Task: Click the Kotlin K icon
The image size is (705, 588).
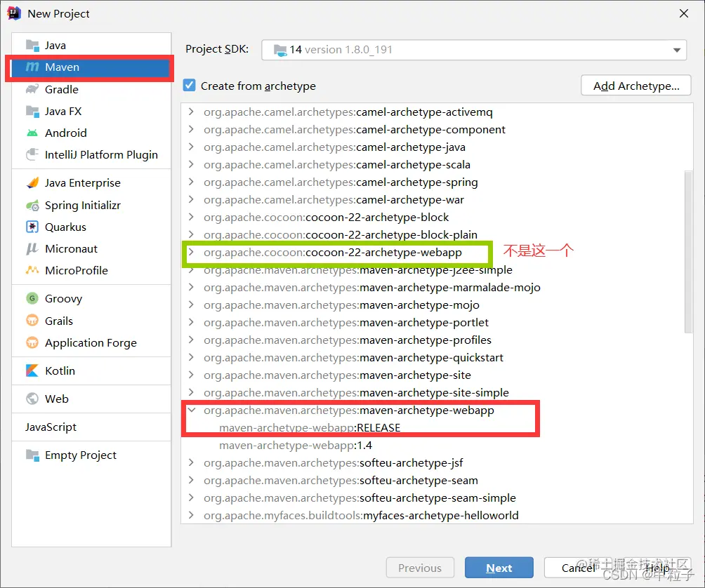Action: point(32,370)
